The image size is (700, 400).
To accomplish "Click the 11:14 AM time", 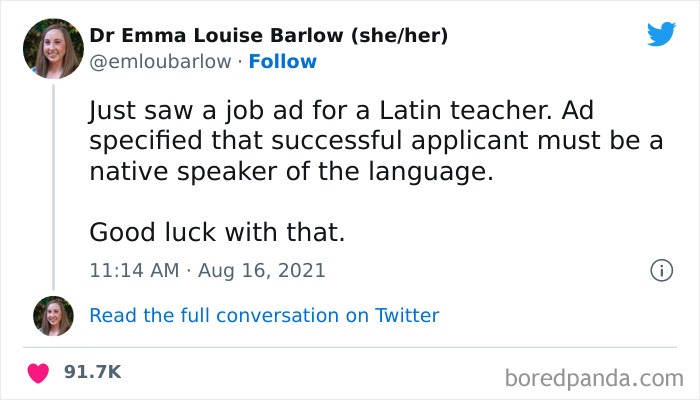I will [133, 271].
